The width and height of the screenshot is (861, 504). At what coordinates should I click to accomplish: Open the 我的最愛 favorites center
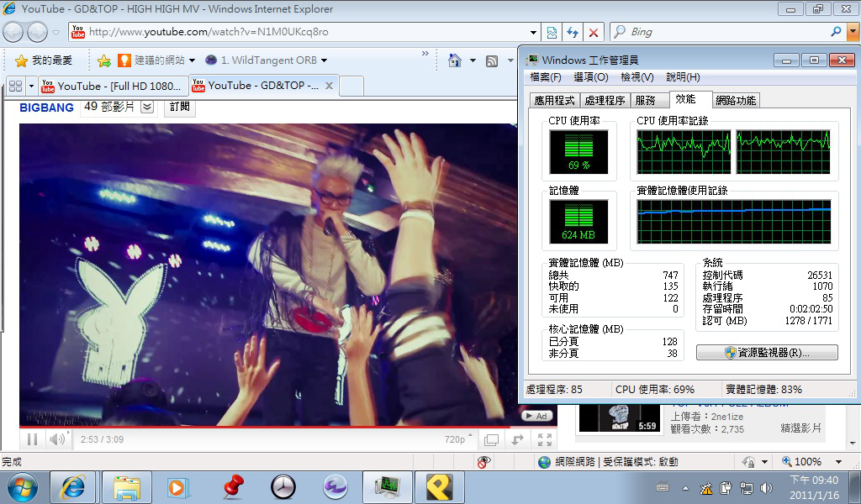click(x=44, y=60)
